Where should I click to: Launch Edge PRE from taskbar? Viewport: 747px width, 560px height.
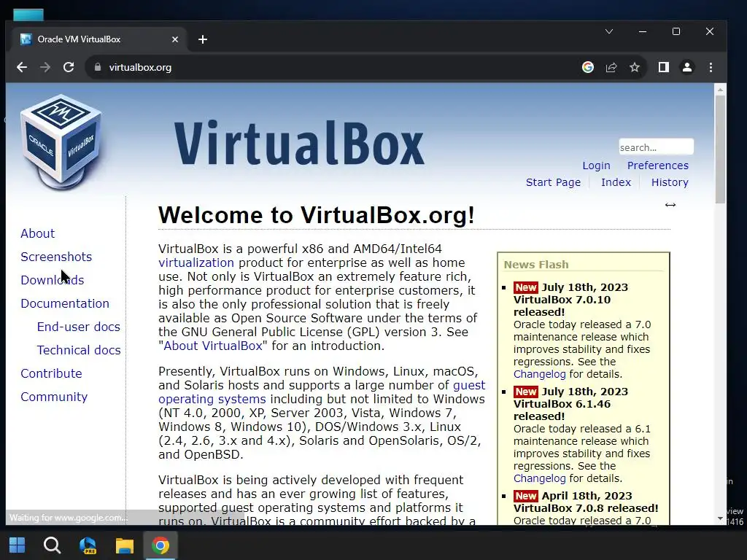coord(88,545)
